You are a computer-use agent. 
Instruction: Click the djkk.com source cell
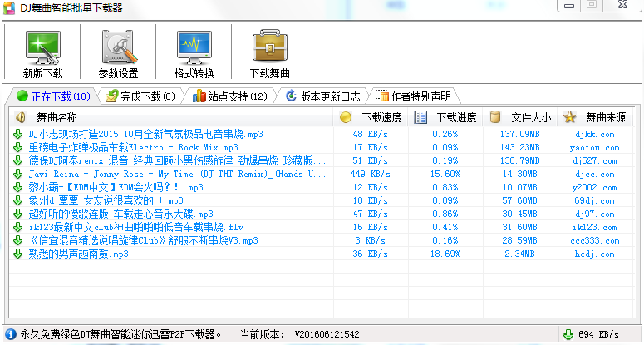[595, 134]
